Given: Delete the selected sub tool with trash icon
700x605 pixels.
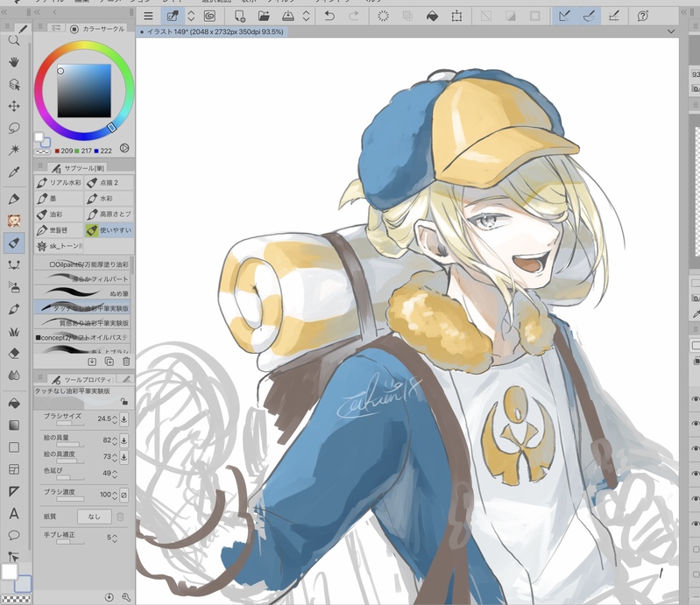Looking at the screenshot, I should 126,362.
